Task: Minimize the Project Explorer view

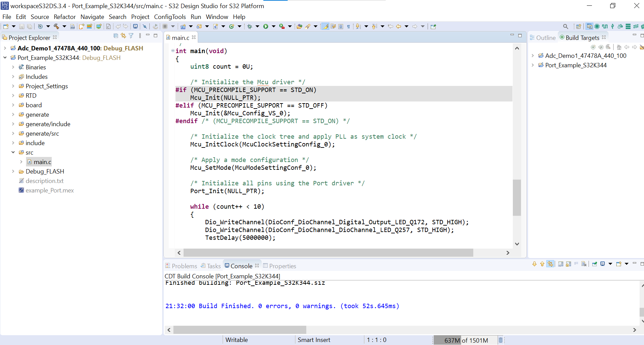Action: [x=148, y=35]
